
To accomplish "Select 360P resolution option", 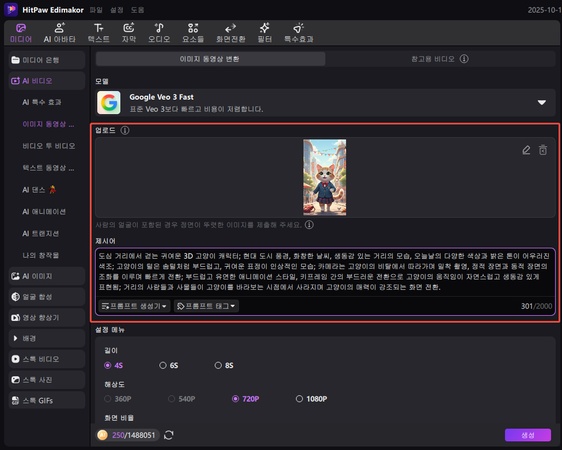I will pos(118,399).
